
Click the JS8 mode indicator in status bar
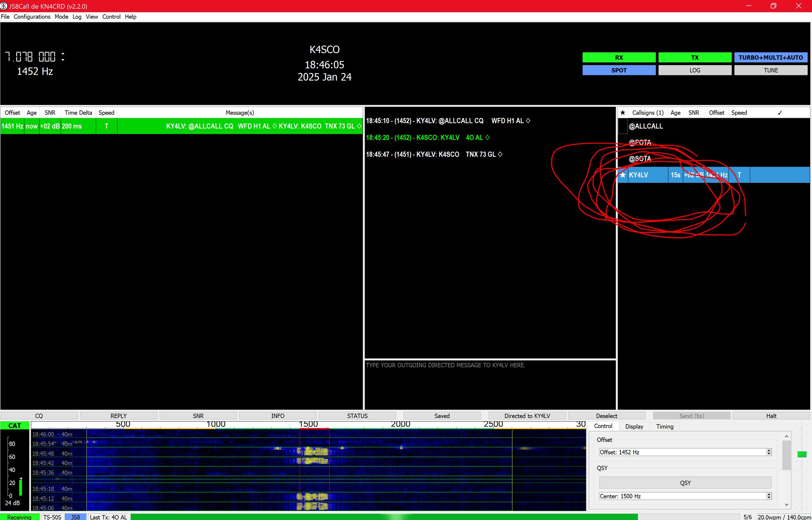point(75,517)
